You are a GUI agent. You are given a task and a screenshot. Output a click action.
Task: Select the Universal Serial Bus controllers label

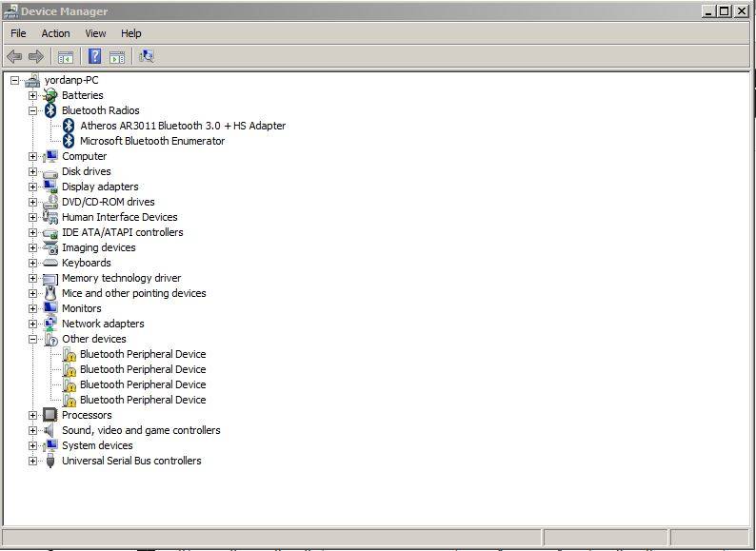(x=131, y=461)
